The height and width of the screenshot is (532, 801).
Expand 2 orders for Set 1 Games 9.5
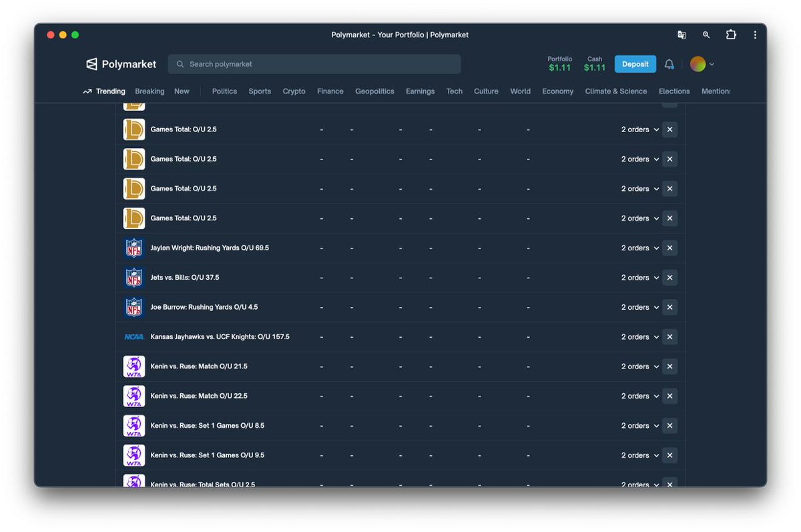click(x=640, y=455)
